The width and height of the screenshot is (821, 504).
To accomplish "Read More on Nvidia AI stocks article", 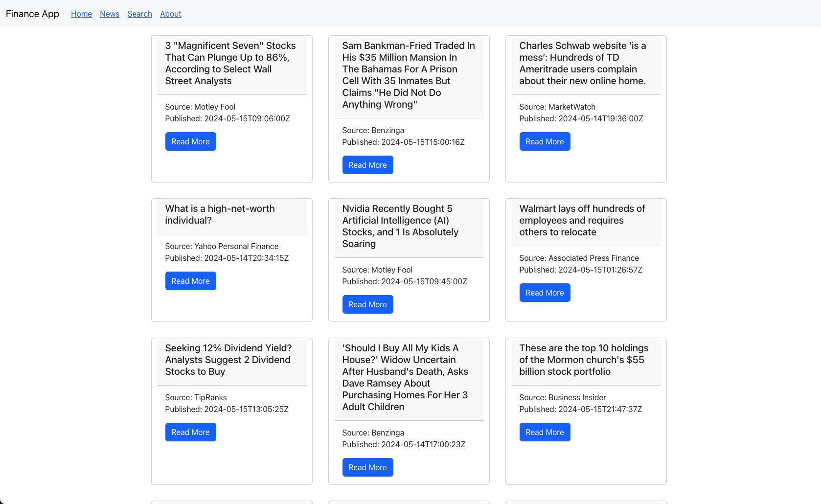I will pyautogui.click(x=367, y=304).
